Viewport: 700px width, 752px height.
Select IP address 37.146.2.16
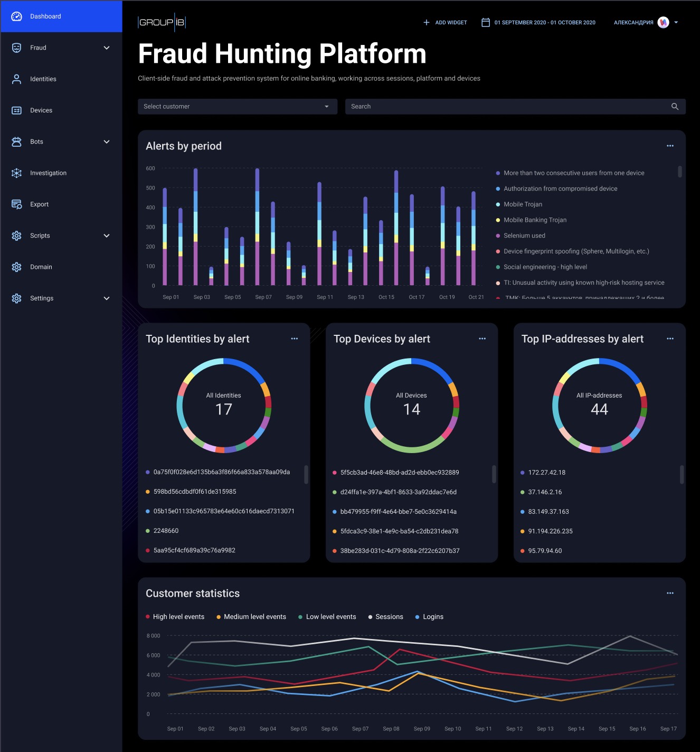tap(545, 492)
